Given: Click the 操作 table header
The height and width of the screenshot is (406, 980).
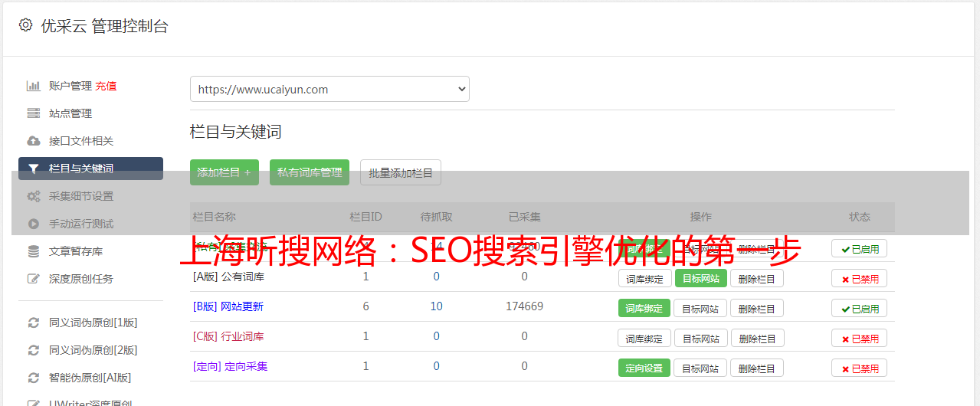Looking at the screenshot, I should (x=700, y=217).
